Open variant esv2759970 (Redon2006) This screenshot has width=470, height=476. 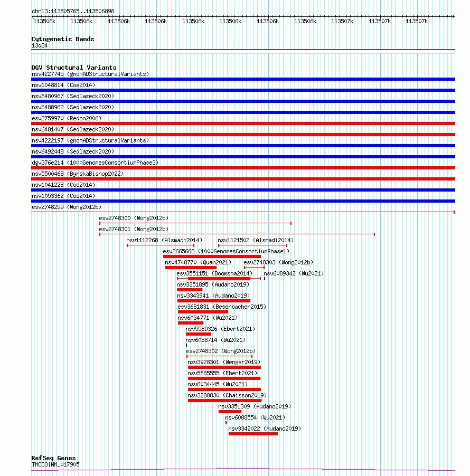(67, 118)
